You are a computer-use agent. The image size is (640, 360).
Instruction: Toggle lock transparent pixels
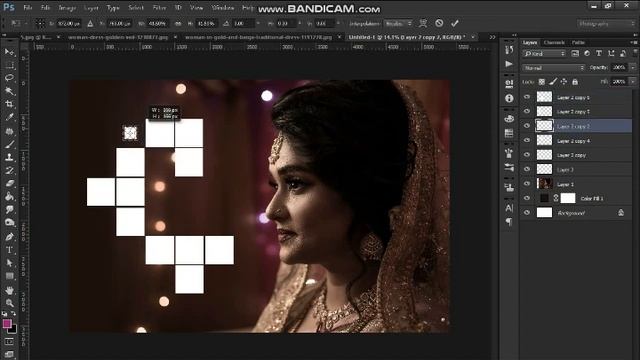[542, 82]
